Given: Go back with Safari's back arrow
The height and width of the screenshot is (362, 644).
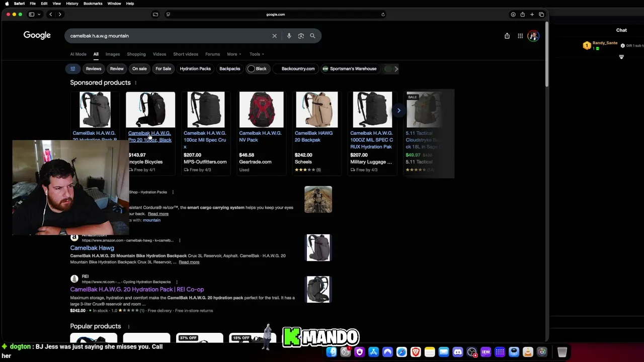Looking at the screenshot, I should 50,15.
